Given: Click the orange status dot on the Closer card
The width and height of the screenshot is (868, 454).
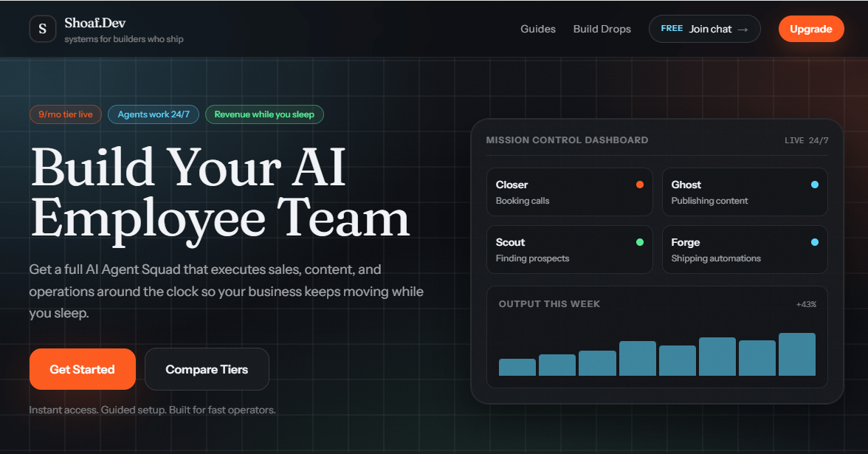Looking at the screenshot, I should (640, 185).
